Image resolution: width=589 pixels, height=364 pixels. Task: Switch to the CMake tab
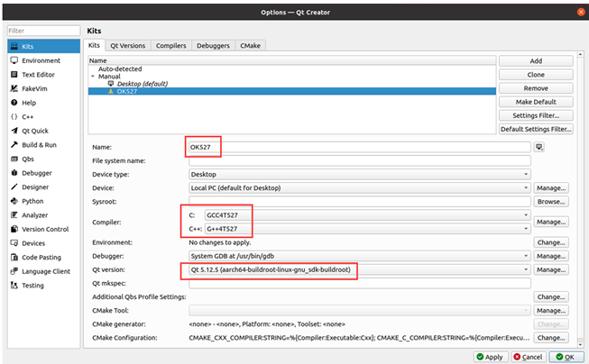coord(250,46)
